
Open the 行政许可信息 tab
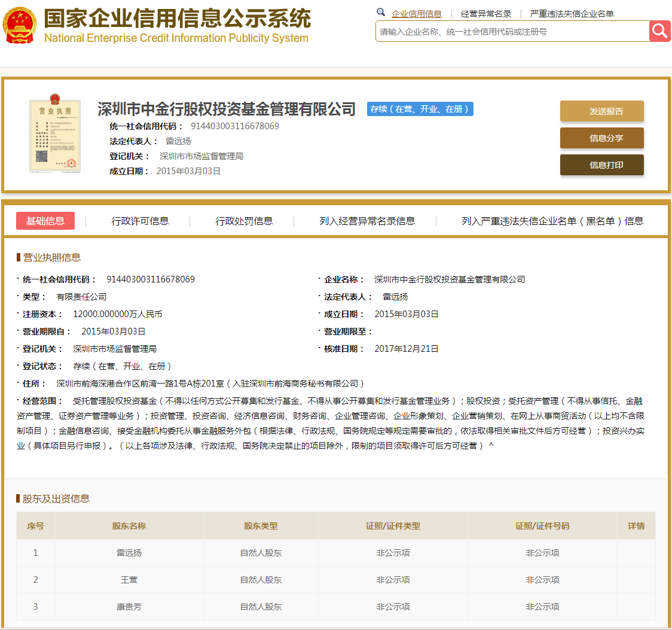pos(140,221)
